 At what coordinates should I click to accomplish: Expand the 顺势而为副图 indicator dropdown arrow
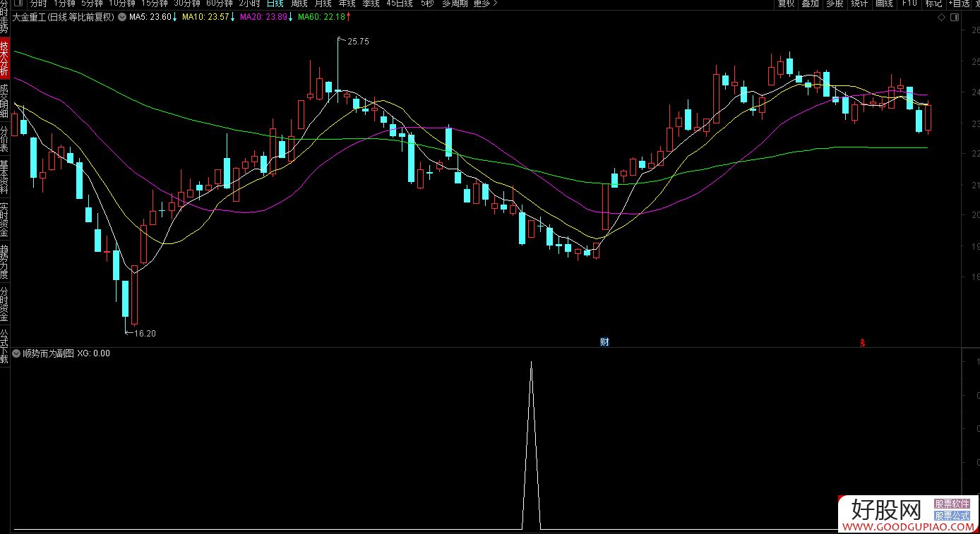tap(16, 353)
